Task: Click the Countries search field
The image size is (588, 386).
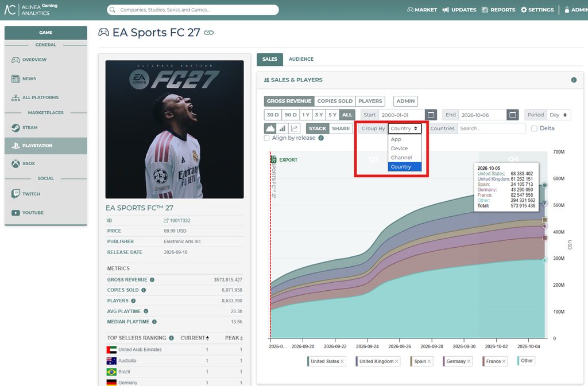Action: click(x=492, y=128)
